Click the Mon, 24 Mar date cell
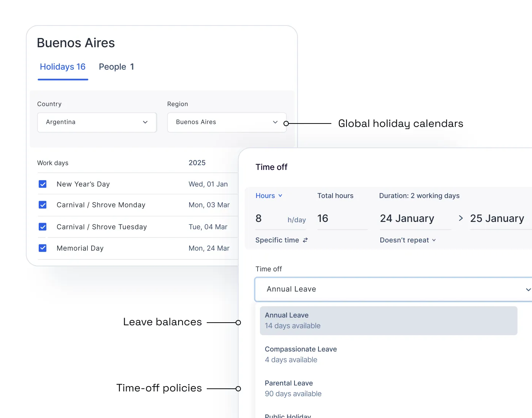 click(209, 248)
